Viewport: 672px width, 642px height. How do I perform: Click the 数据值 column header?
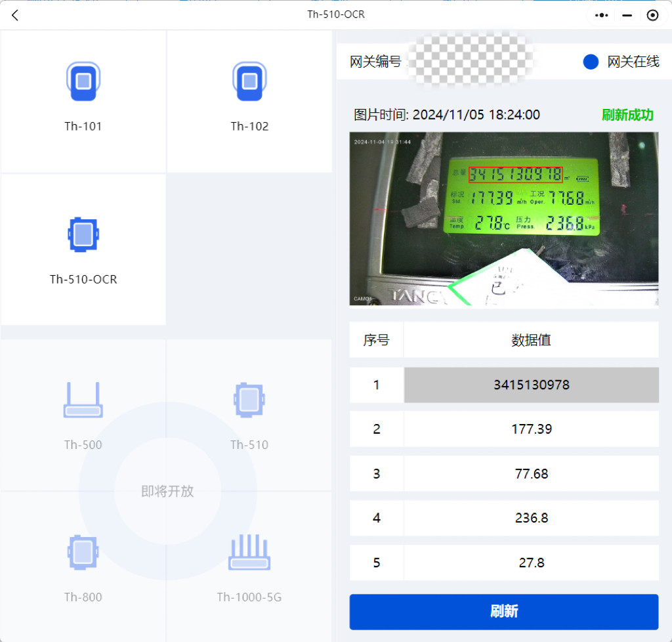[531, 340]
